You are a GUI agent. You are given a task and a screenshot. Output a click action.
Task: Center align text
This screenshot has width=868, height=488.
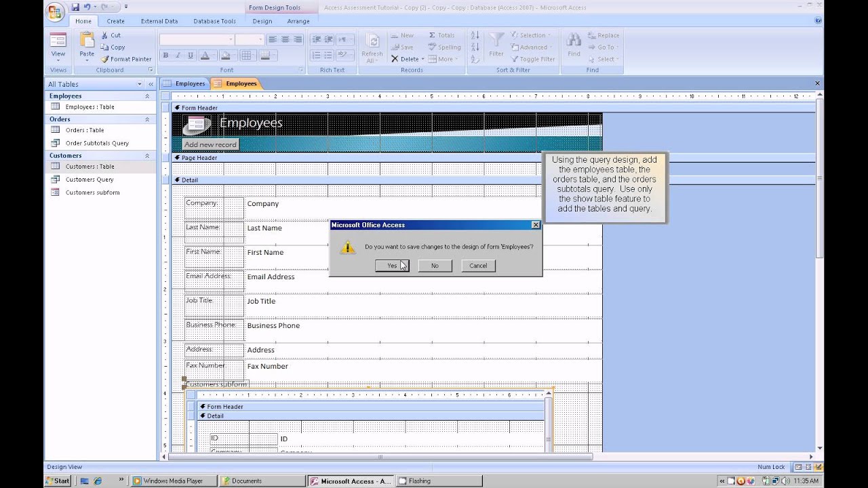pos(285,39)
